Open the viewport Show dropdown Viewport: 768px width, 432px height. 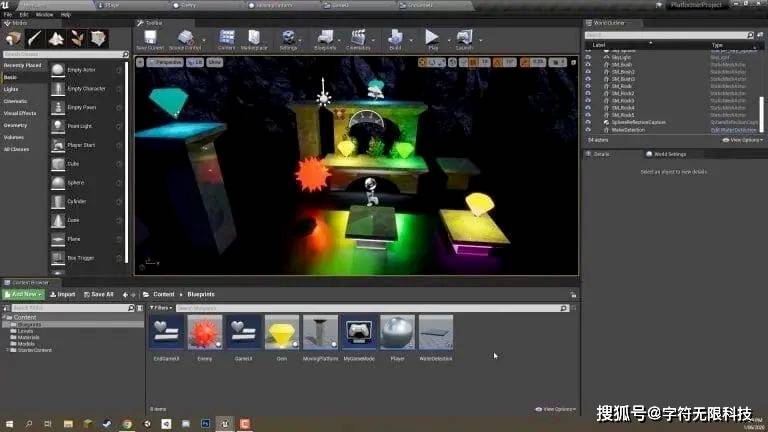click(x=214, y=62)
